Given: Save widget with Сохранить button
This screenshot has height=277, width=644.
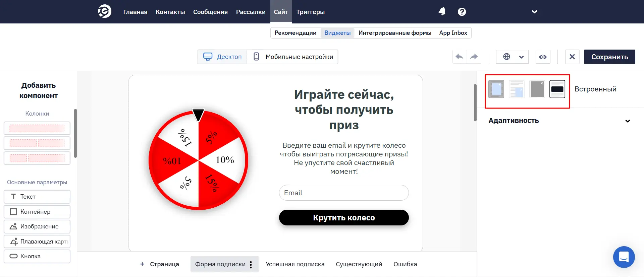Looking at the screenshot, I should (x=609, y=57).
